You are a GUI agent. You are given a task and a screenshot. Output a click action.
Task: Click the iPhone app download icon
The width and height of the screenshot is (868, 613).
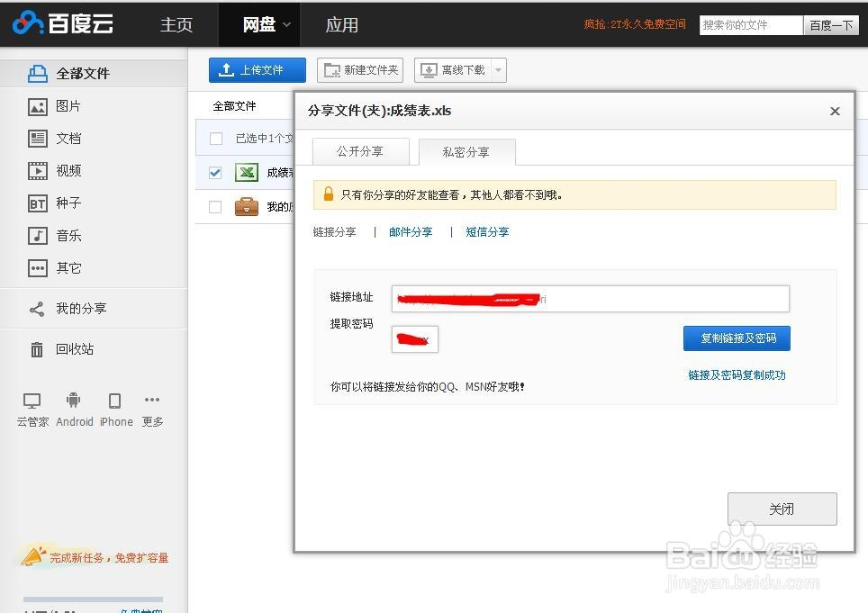click(x=115, y=400)
